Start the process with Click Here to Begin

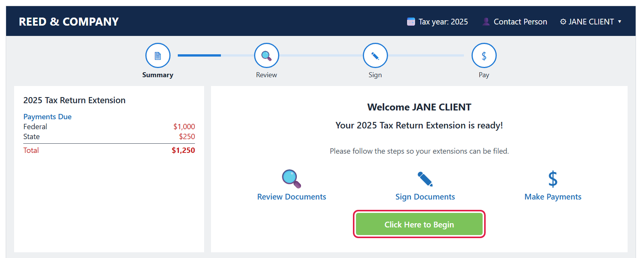click(419, 224)
